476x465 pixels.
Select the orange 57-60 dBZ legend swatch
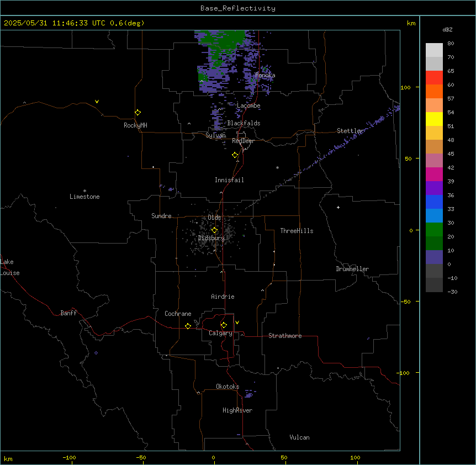434,91
